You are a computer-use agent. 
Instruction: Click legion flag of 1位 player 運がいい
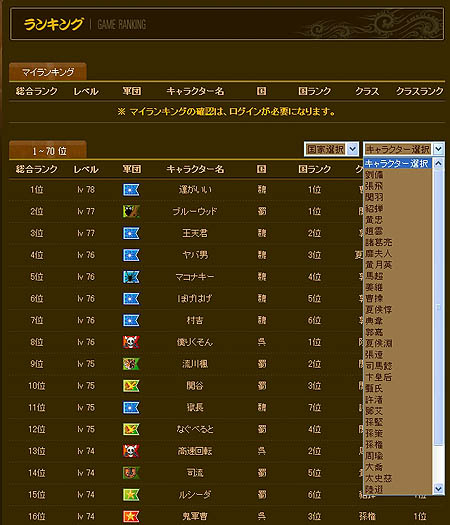click(x=131, y=190)
